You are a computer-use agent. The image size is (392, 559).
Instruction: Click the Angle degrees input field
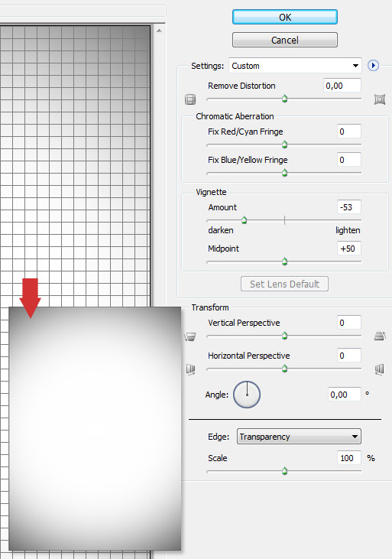345,395
